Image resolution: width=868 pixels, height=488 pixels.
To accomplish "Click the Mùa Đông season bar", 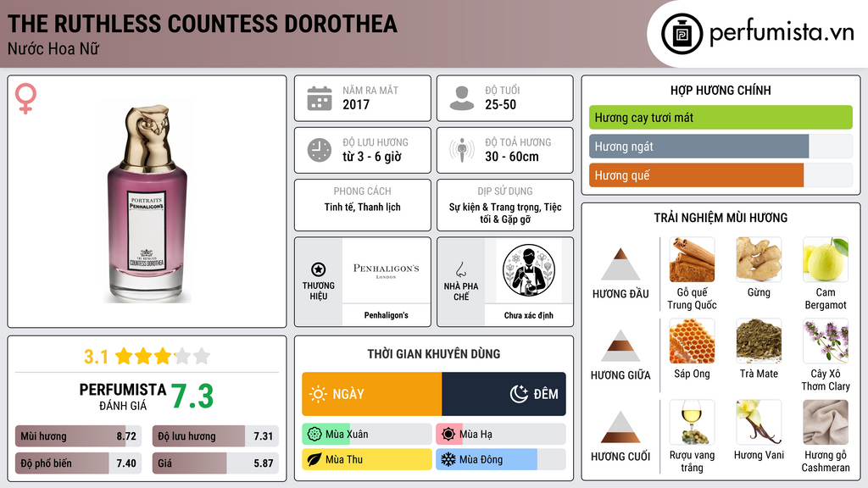I will (501, 459).
